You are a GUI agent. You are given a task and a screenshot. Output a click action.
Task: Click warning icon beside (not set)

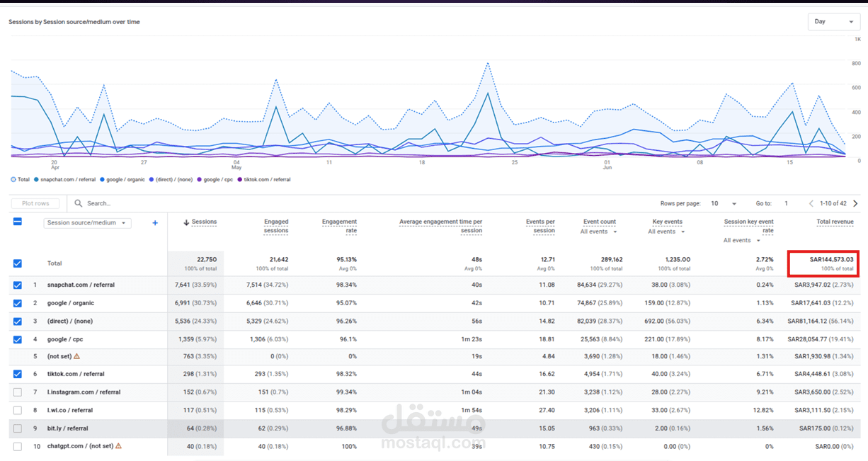tap(77, 356)
